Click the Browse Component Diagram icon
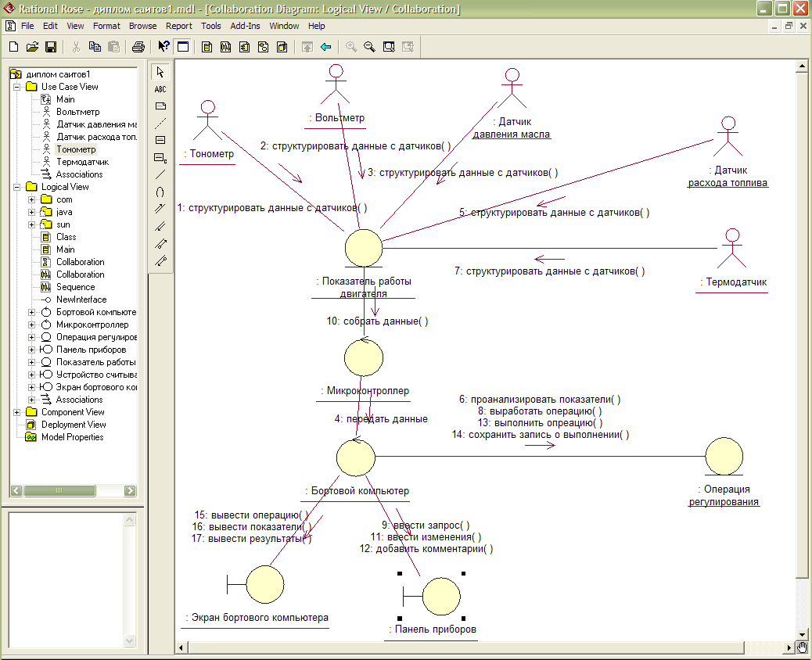 pos(244,47)
